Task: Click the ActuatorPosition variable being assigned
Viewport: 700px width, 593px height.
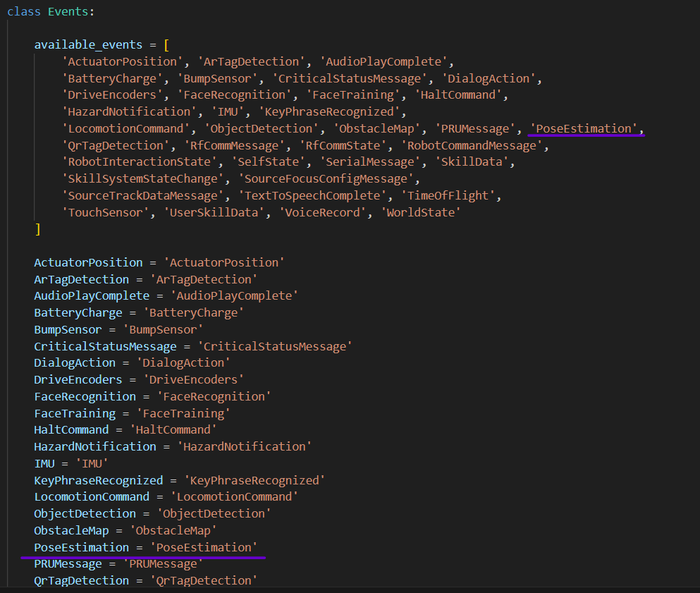Action: [88, 262]
